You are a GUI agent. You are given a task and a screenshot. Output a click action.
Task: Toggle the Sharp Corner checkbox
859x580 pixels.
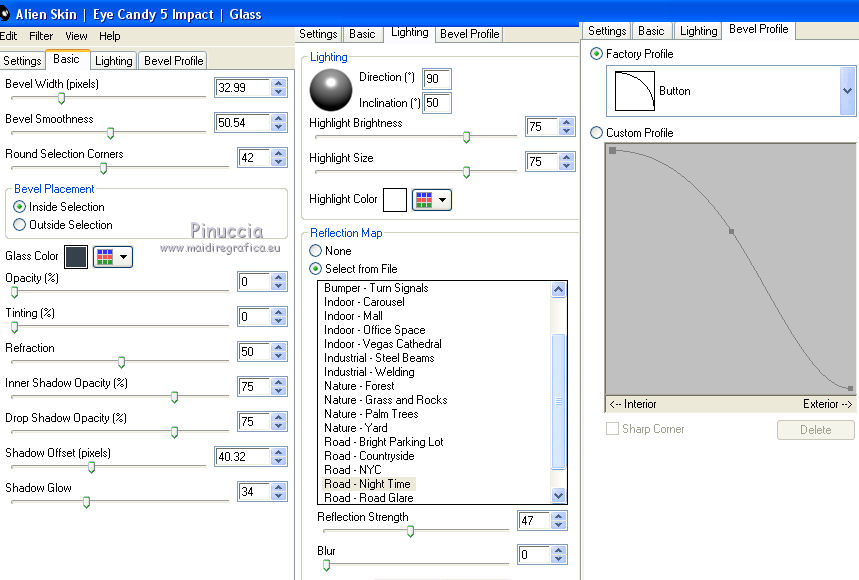tap(612, 429)
